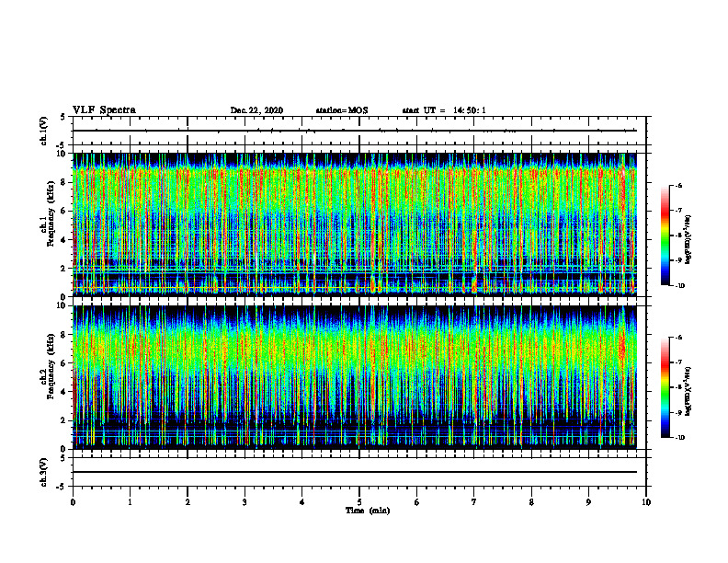
Task: Click the "-6" label on ch.1 colorbar
Action: (x=678, y=186)
